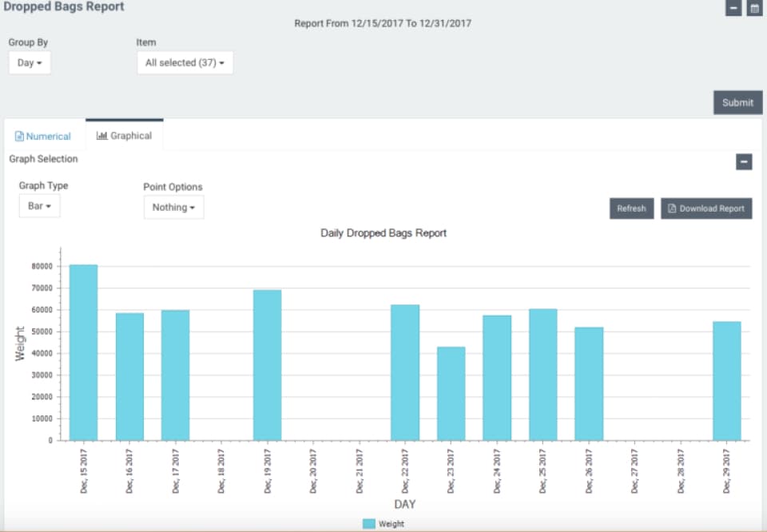Switch to the Numerical tab
The width and height of the screenshot is (767, 532).
pyautogui.click(x=43, y=137)
